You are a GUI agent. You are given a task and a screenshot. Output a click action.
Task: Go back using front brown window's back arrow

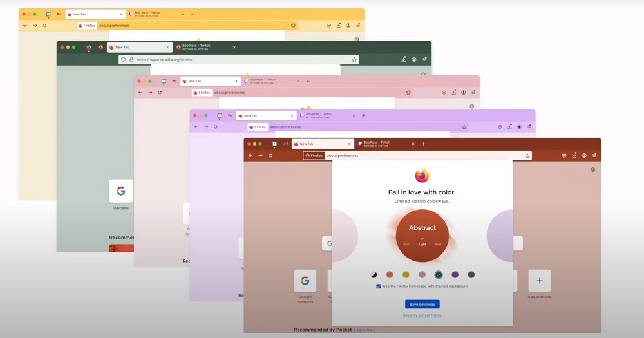click(251, 156)
